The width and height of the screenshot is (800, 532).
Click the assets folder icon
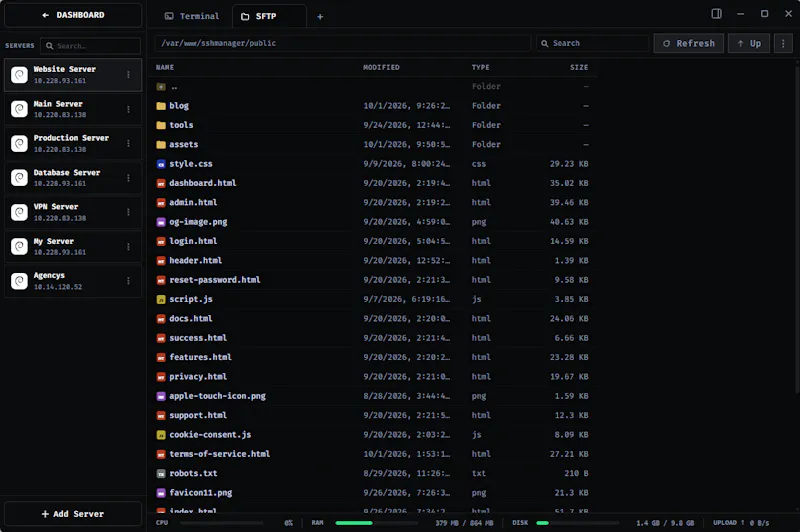click(161, 145)
